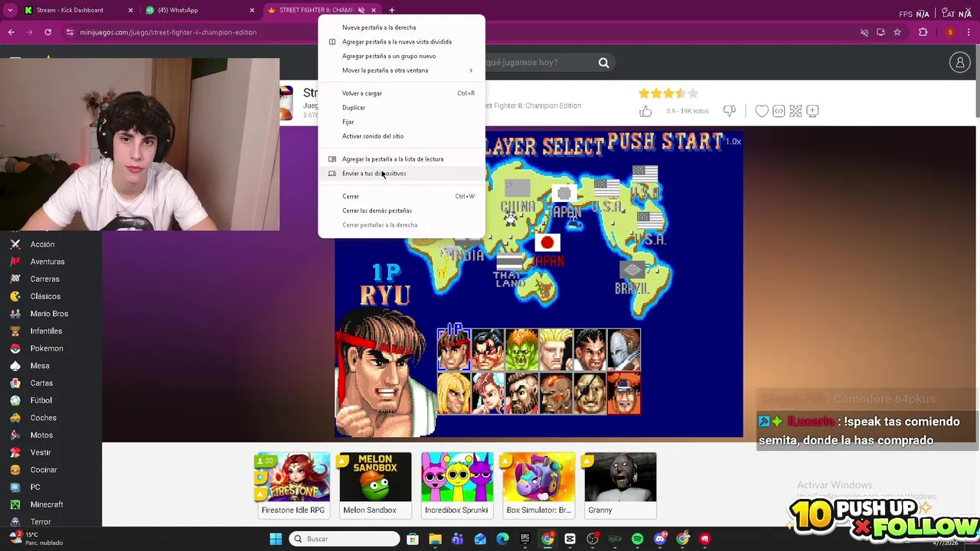
Task: Open the Granny game thumbnail
Action: pyautogui.click(x=620, y=484)
